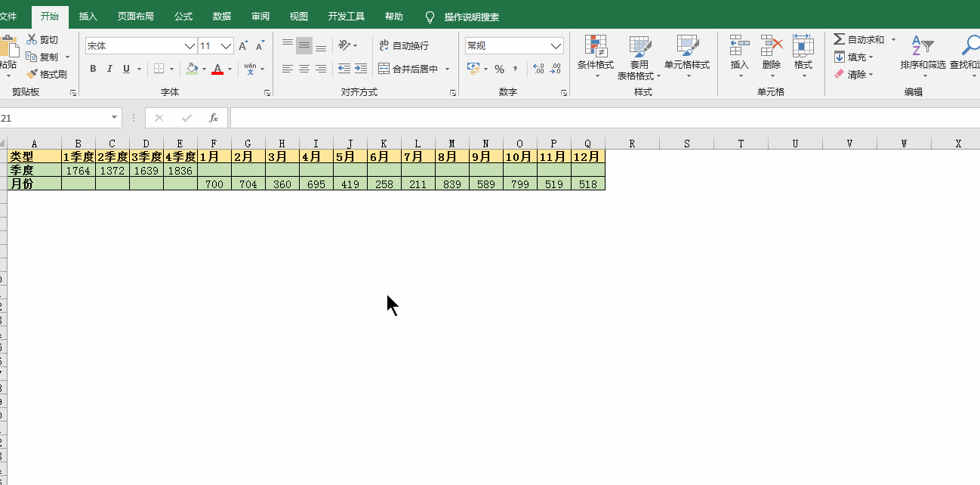Open the Formulas (公式) ribbon tab
The image size is (980, 485).
(183, 17)
